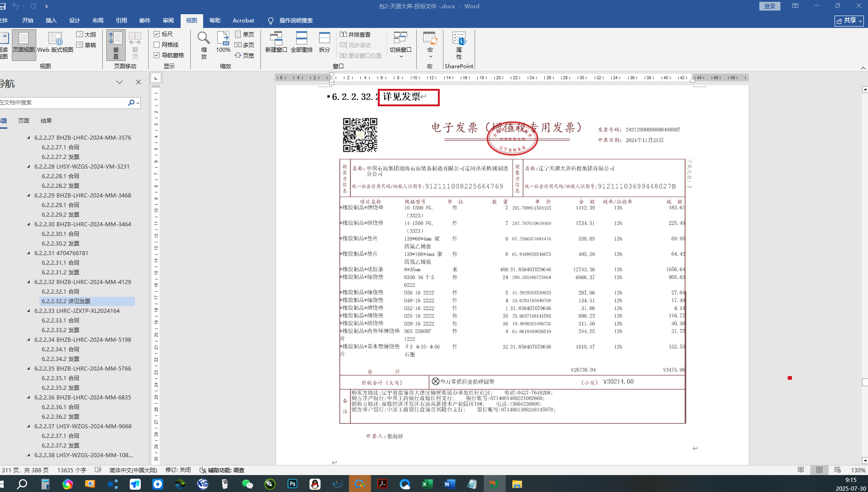Arrange all windows (全部重排)

tap(301, 43)
